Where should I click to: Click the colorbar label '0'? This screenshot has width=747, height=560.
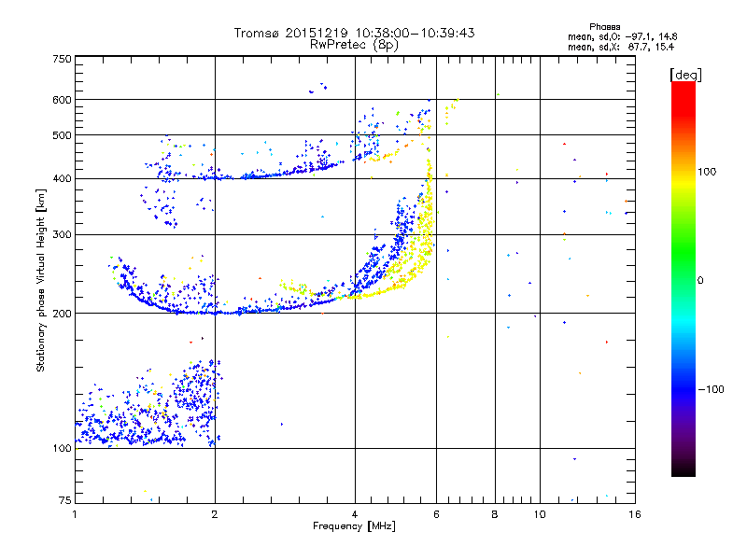click(x=700, y=280)
